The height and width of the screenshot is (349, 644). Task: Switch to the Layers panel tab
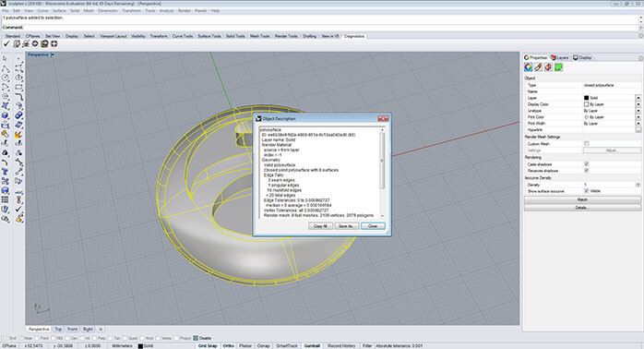pyautogui.click(x=560, y=57)
